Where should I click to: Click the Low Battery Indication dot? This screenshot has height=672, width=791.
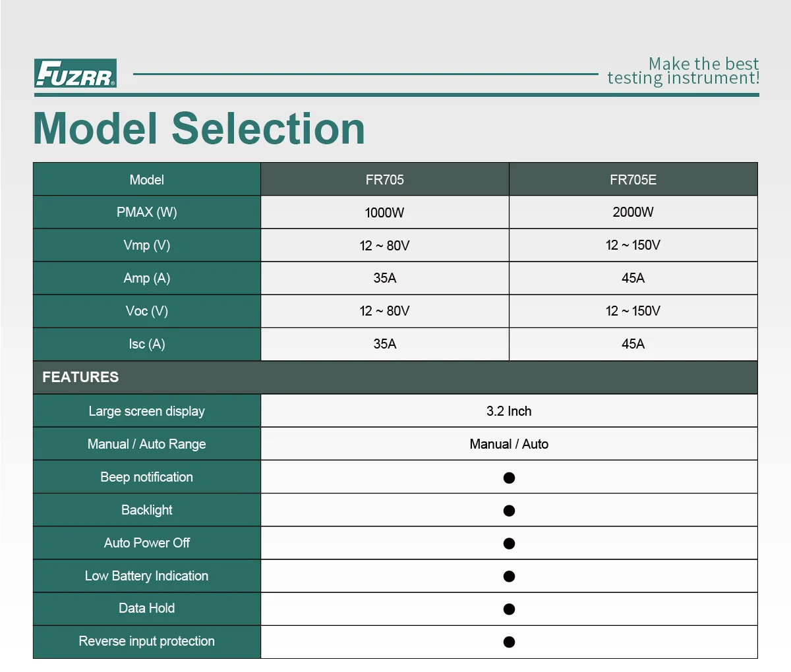click(x=509, y=576)
